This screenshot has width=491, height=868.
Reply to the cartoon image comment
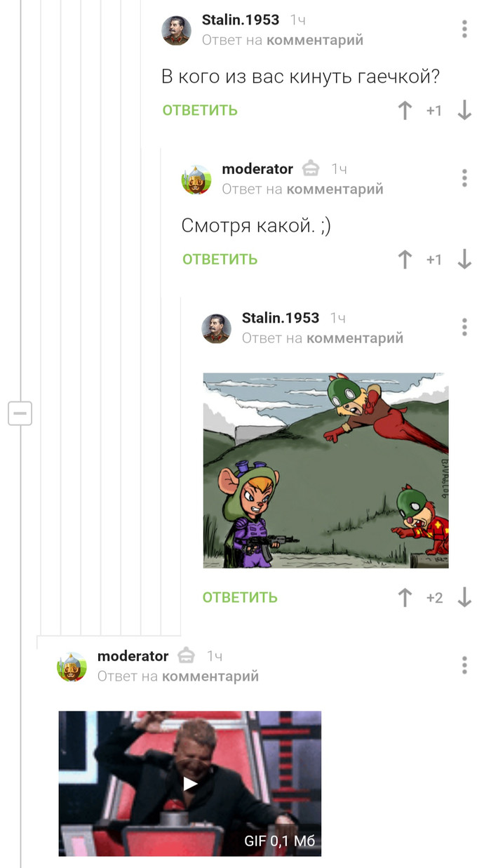240,597
